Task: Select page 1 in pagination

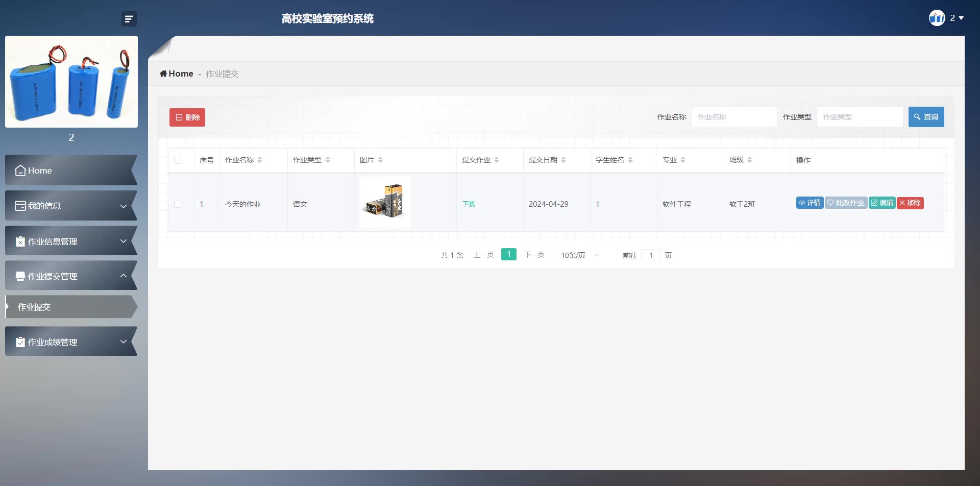Action: [509, 254]
